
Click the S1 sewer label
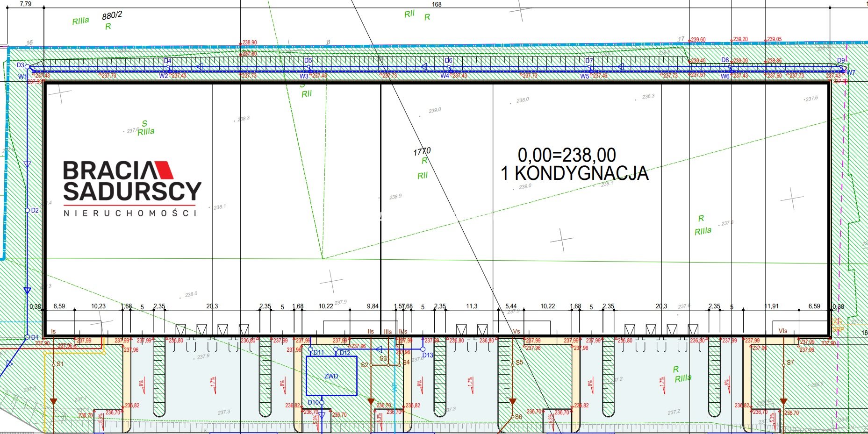pos(60,364)
